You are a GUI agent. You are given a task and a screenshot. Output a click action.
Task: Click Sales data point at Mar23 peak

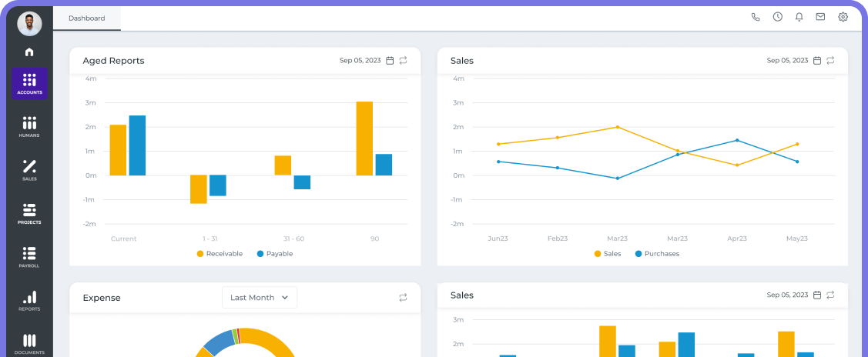[617, 127]
